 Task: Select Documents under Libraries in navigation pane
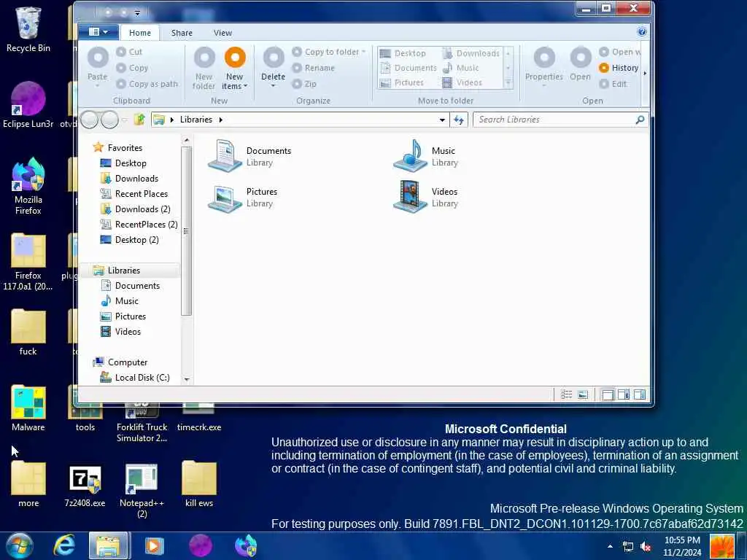(x=130, y=285)
